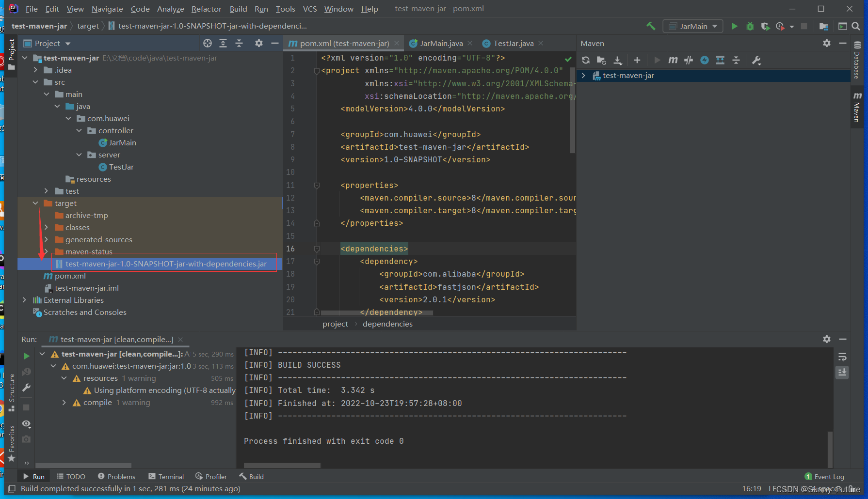
Task: Collapse all in Maven toolbar
Action: click(x=736, y=60)
